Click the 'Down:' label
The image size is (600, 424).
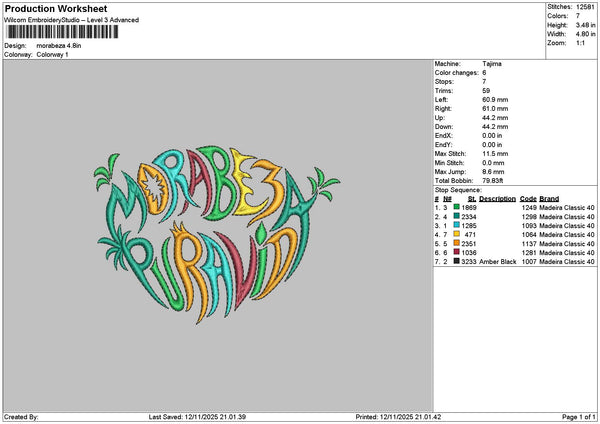click(444, 127)
